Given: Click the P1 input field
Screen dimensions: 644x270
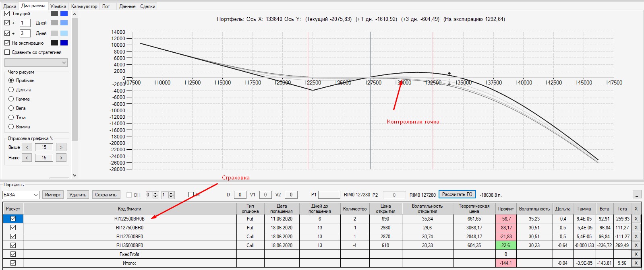Looking at the screenshot, I should click(329, 195).
